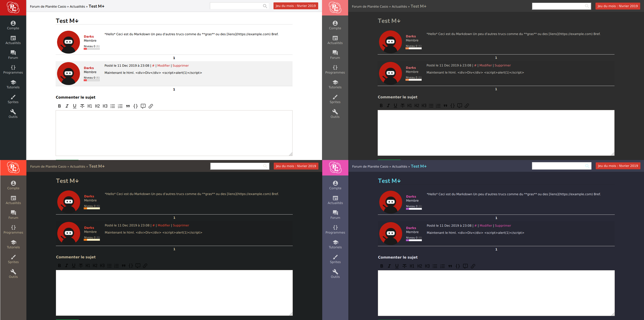Click the Italic icon in the pink-logo theme editor

(x=389, y=266)
